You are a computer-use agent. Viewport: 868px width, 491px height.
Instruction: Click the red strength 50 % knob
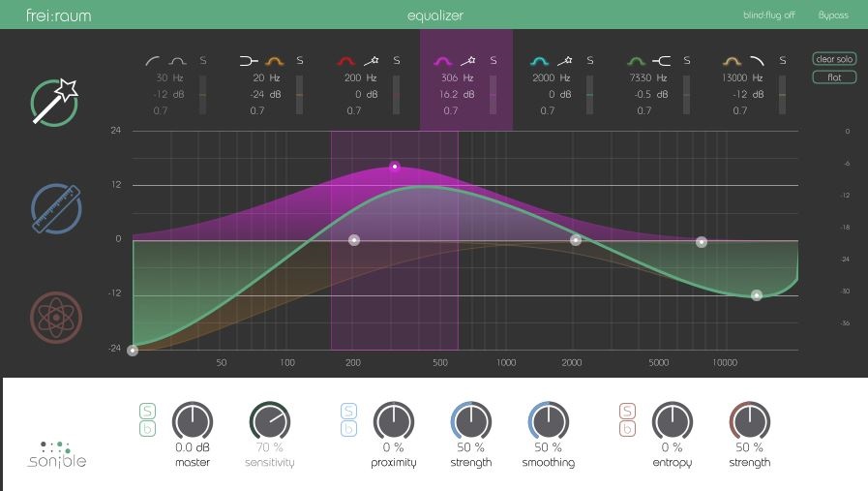pyautogui.click(x=750, y=421)
